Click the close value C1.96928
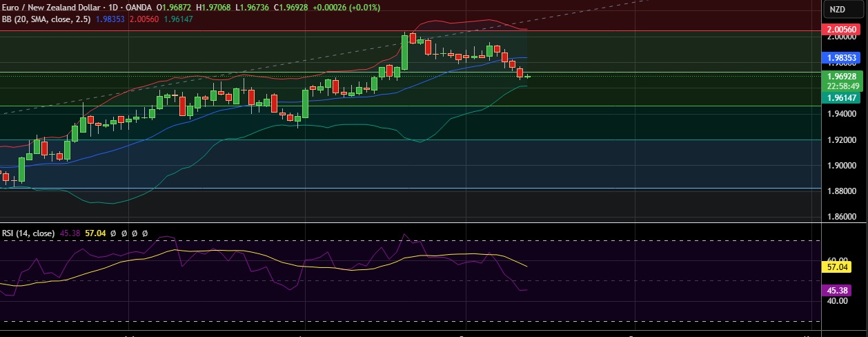This screenshot has width=868, height=337. click(x=291, y=8)
